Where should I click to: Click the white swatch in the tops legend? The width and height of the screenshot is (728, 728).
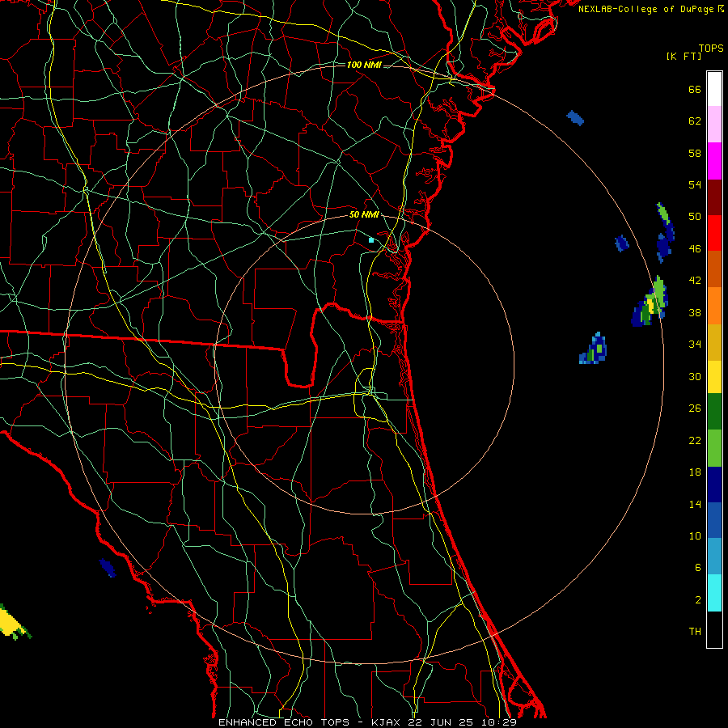pos(714,89)
